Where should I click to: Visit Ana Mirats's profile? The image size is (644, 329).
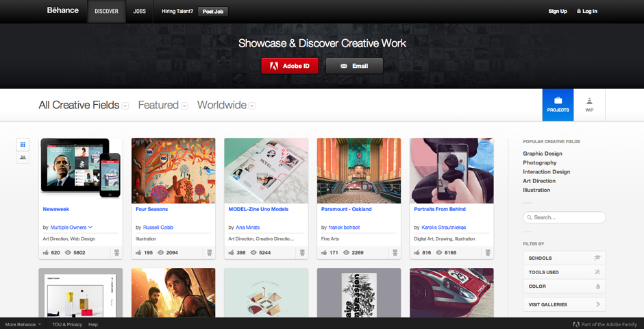247,227
